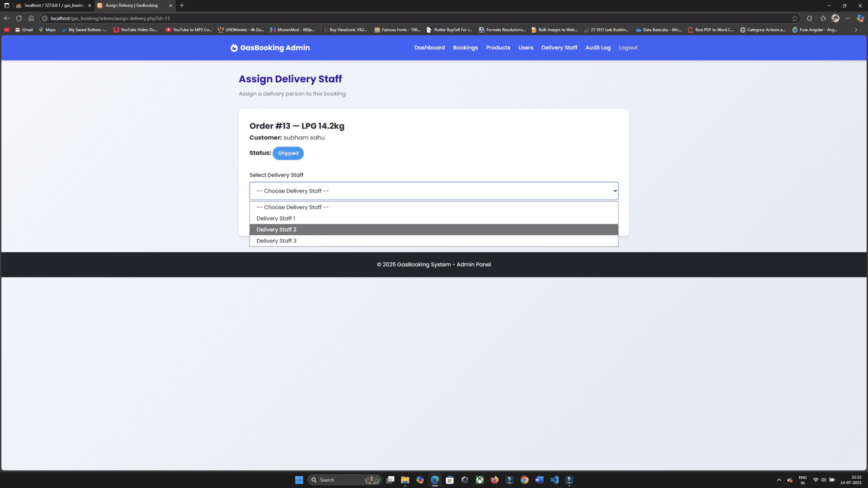Open Visual Studio Code from the taskbar
The width and height of the screenshot is (868, 488).
pos(554,480)
